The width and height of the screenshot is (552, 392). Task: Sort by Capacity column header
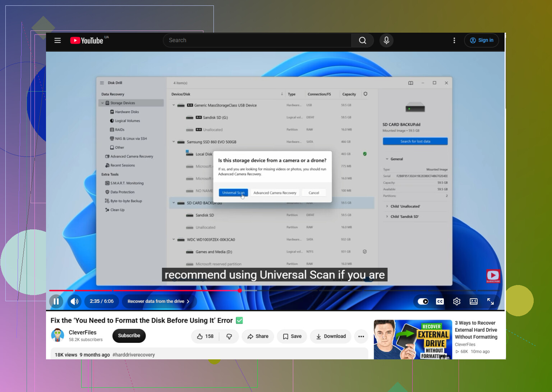pos(349,94)
